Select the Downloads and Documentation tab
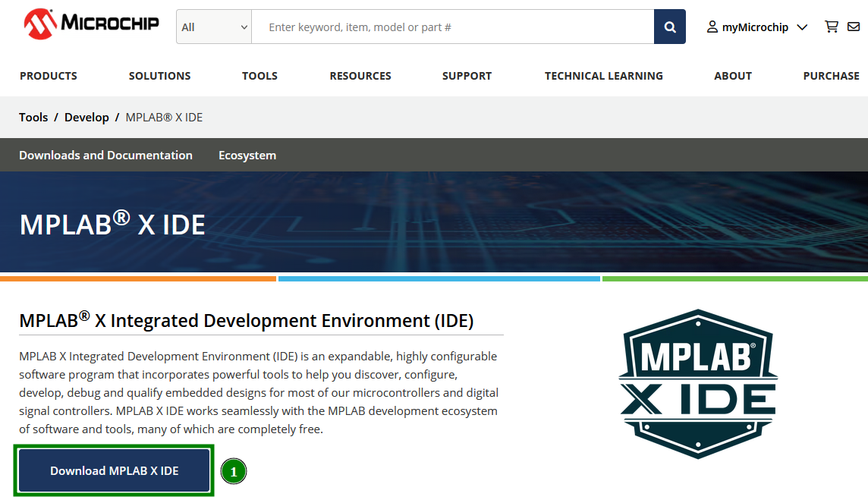The width and height of the screenshot is (868, 503). click(x=105, y=155)
